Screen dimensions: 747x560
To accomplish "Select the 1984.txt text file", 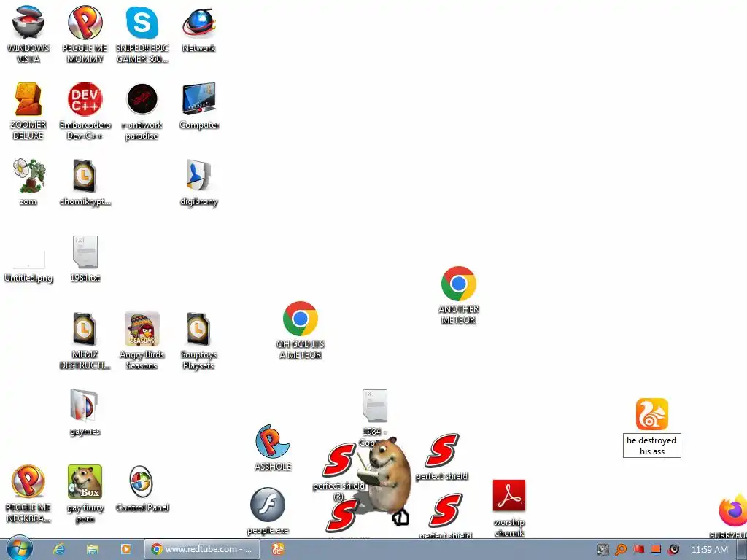I will [85, 252].
